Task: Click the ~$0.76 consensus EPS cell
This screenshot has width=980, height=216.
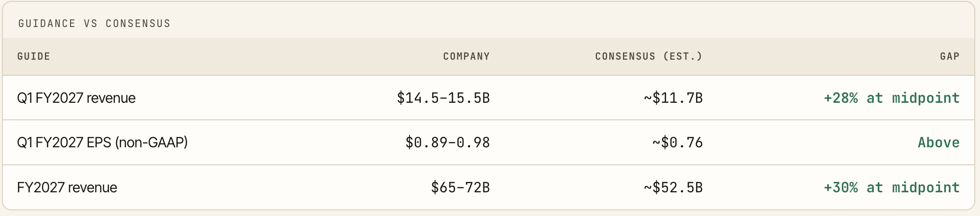Action: tap(677, 143)
